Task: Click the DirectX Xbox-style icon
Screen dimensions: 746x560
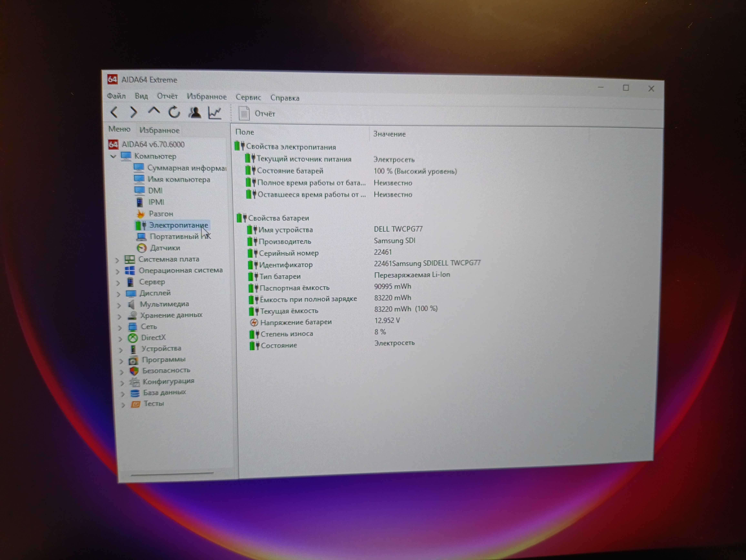Action: click(133, 338)
